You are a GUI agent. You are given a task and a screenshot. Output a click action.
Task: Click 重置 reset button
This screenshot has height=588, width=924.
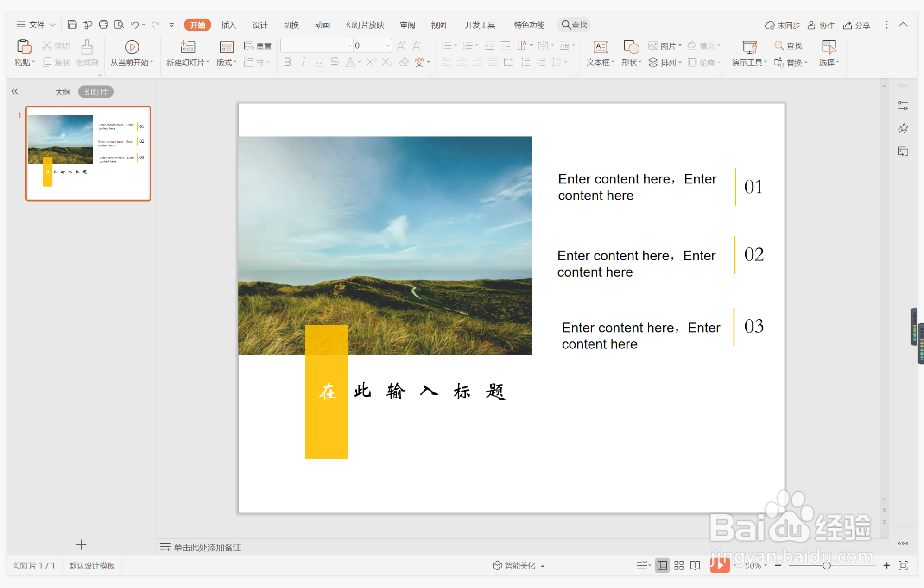pos(258,45)
